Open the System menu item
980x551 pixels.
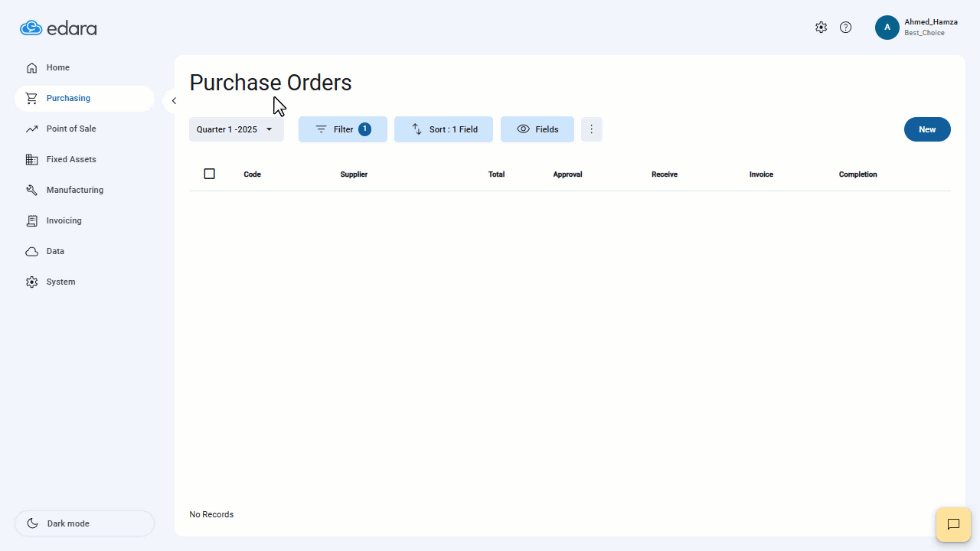(84, 282)
